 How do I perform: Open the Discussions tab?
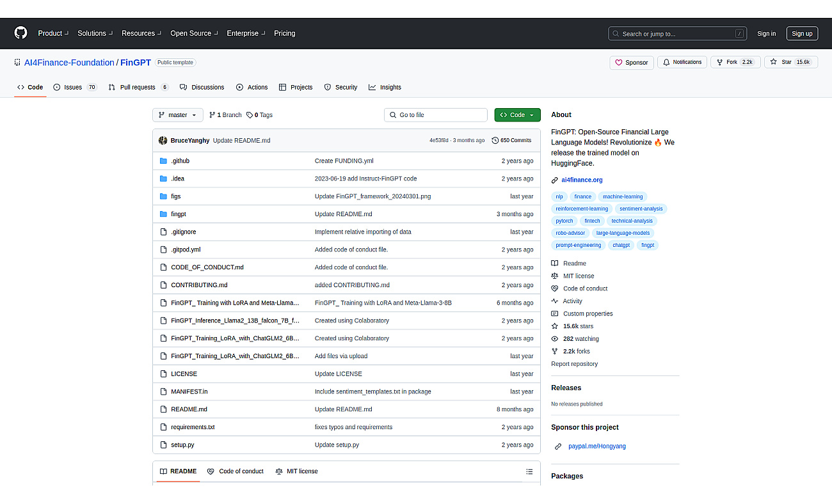[x=202, y=87]
